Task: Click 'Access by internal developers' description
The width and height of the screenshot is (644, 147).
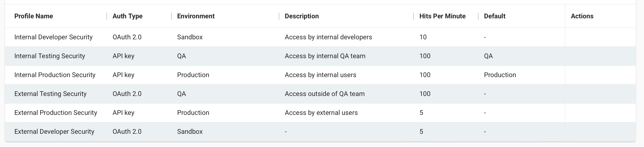Action: click(328, 37)
